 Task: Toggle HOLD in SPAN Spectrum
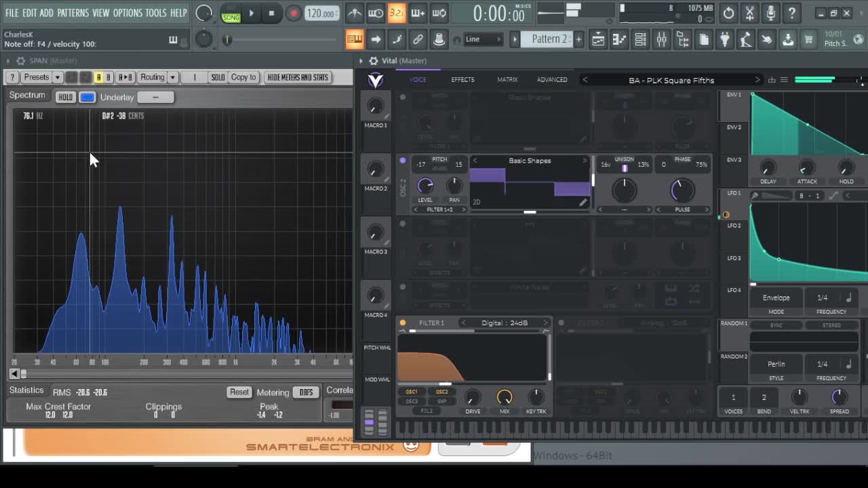[65, 98]
